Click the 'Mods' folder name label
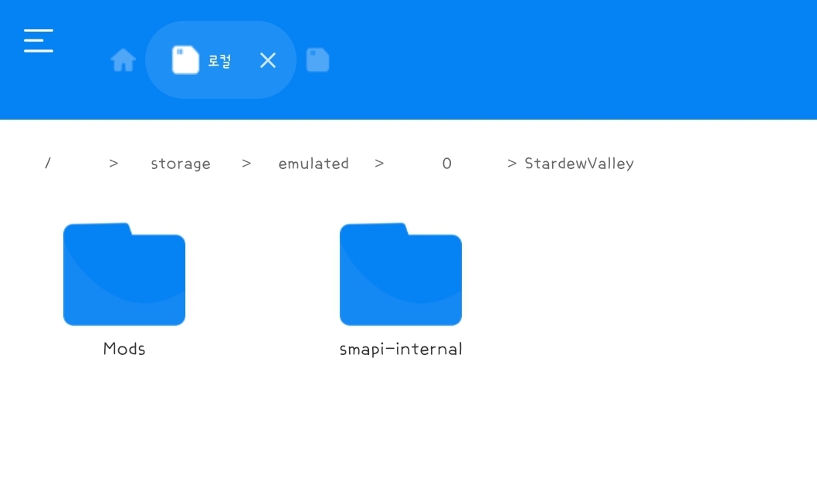The height and width of the screenshot is (504, 817). tap(124, 348)
